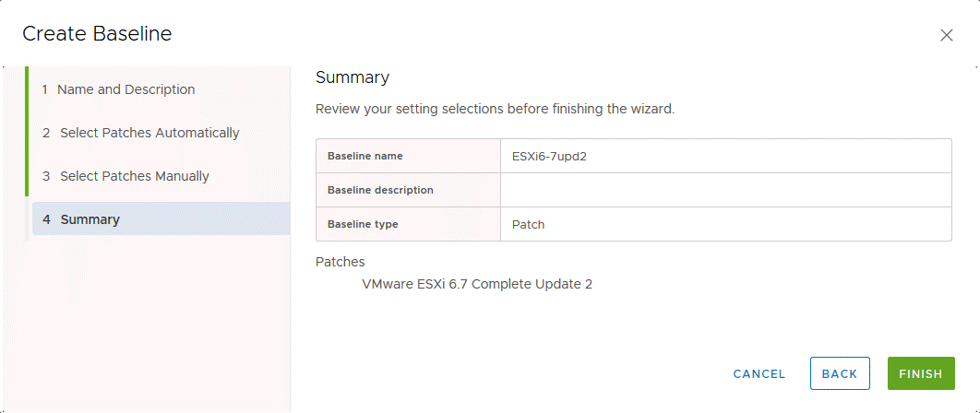Select VMware ESXi 6.7 Complete Update 2 entry
The height and width of the screenshot is (413, 980).
[477, 284]
